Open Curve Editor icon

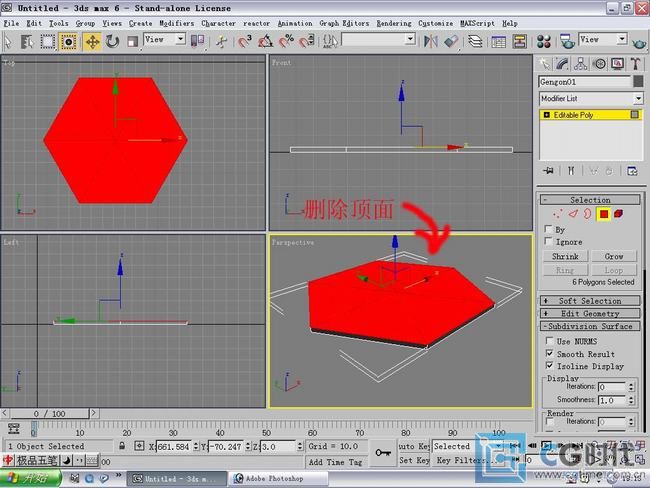(x=498, y=41)
